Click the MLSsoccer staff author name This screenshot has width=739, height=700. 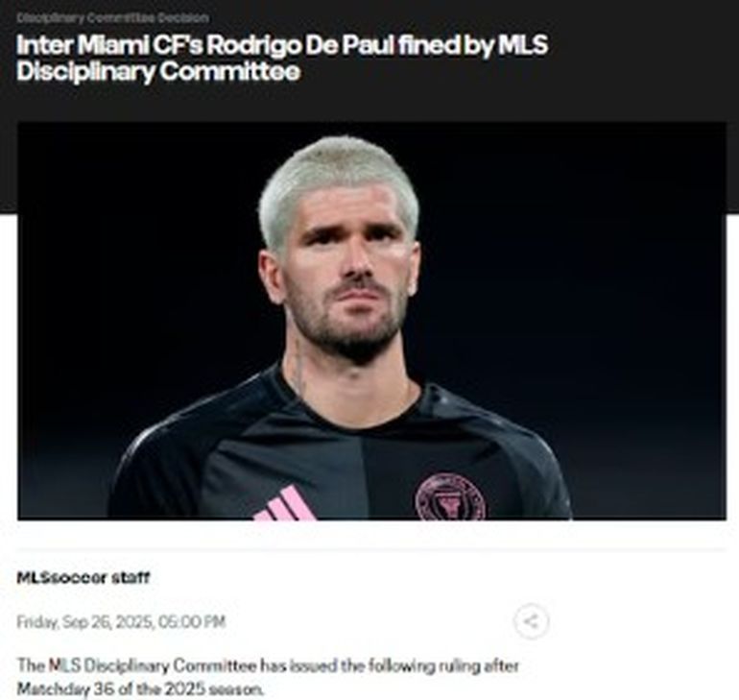tap(83, 578)
